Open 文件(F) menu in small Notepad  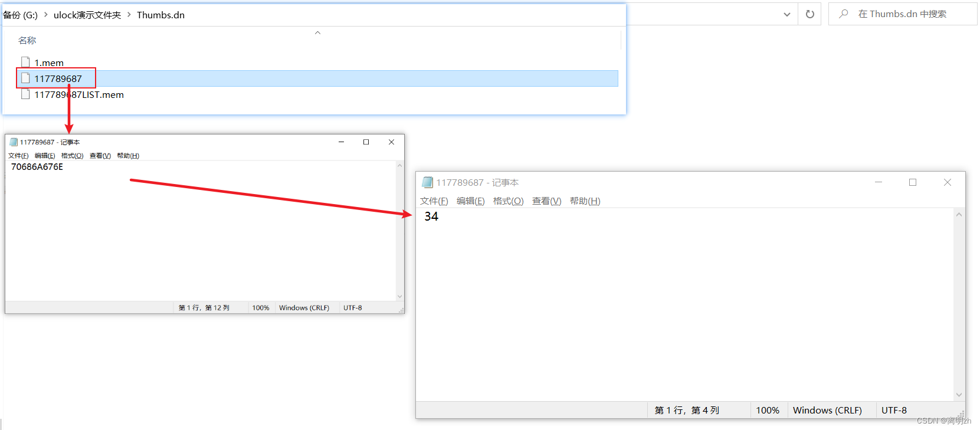(x=18, y=156)
